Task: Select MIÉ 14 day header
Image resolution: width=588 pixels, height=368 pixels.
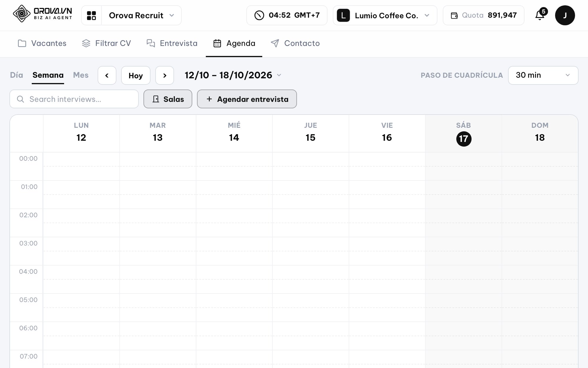Action: click(234, 133)
